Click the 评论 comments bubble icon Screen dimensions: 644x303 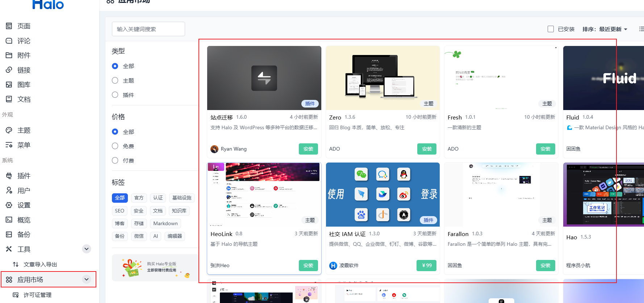9,41
